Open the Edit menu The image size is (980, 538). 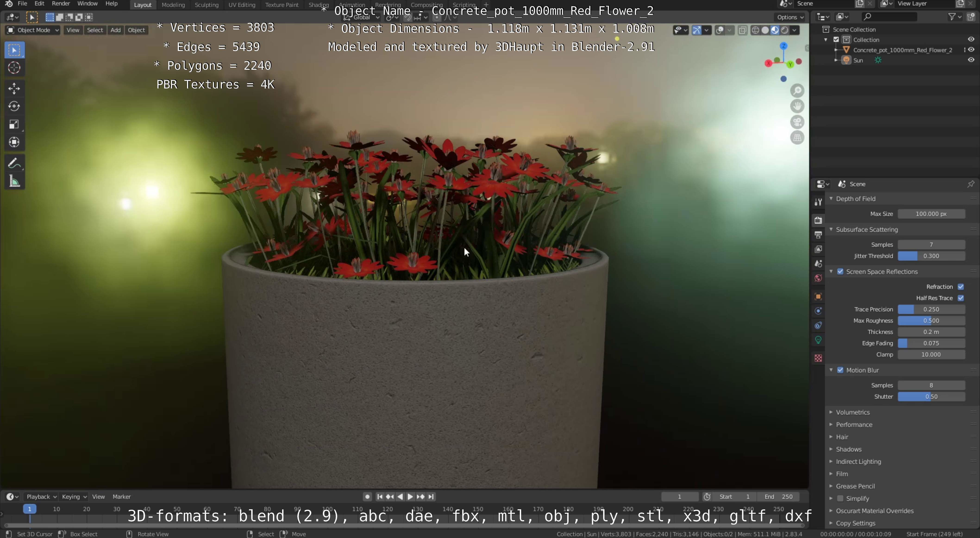(40, 4)
